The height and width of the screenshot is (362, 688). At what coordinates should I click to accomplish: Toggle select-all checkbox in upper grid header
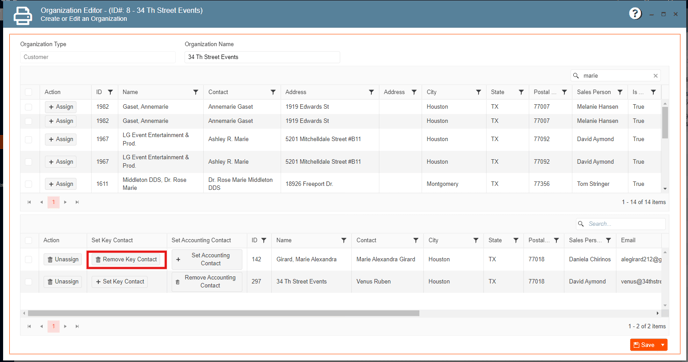click(x=29, y=92)
